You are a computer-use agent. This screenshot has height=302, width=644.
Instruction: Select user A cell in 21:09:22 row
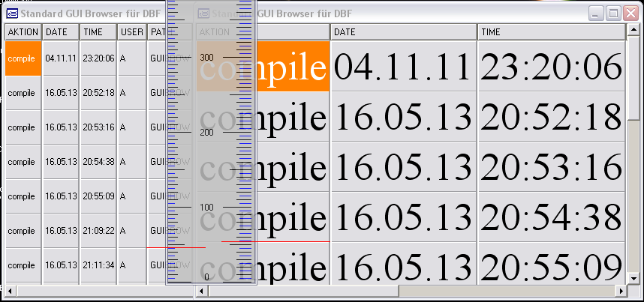pos(132,231)
